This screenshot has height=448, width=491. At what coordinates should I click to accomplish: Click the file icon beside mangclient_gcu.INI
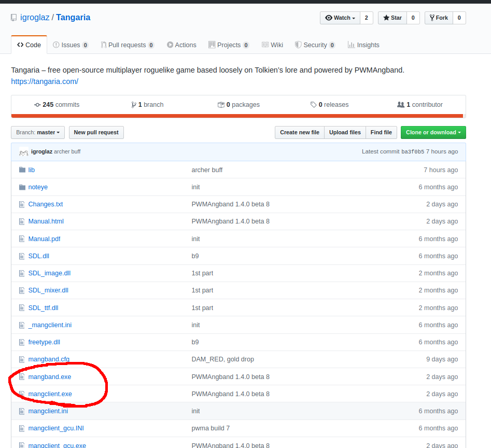point(22,428)
